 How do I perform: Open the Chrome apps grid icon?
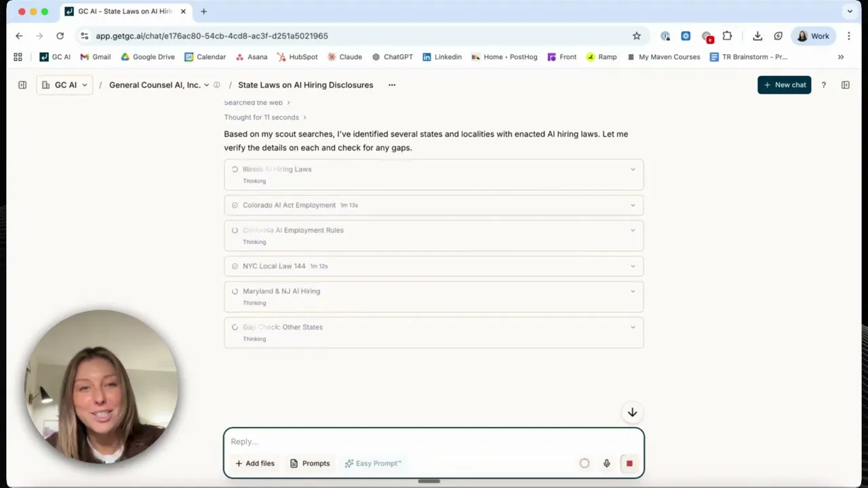click(18, 57)
